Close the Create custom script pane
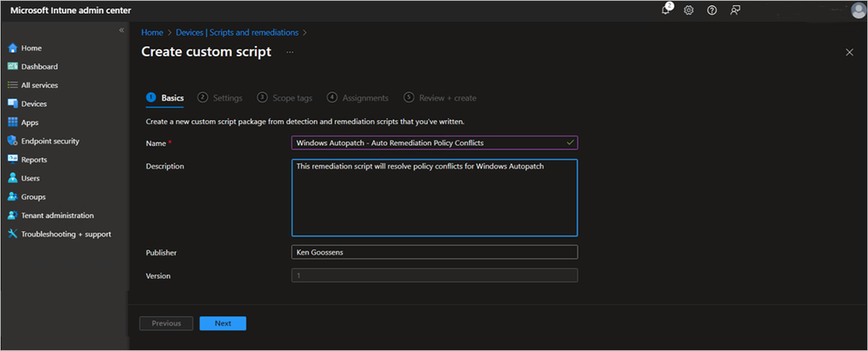 point(849,52)
